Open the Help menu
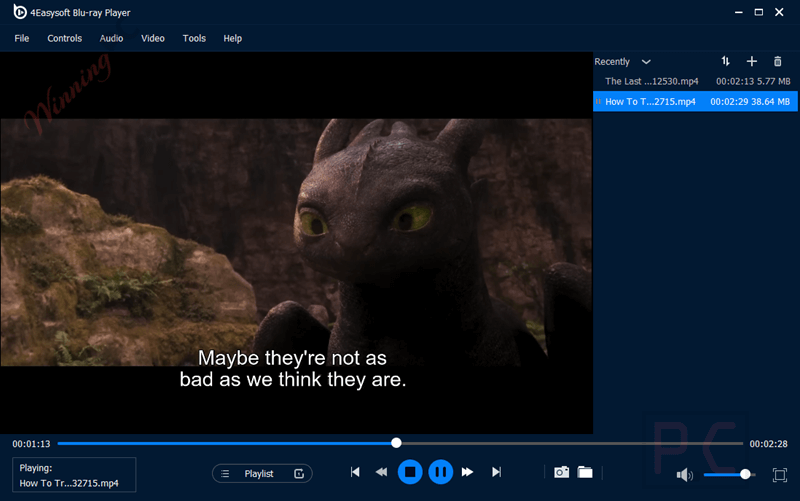800x501 pixels. (232, 38)
